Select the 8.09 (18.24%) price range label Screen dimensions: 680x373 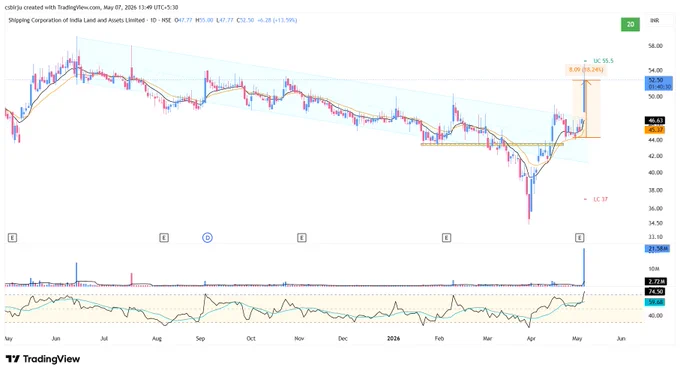pos(586,69)
